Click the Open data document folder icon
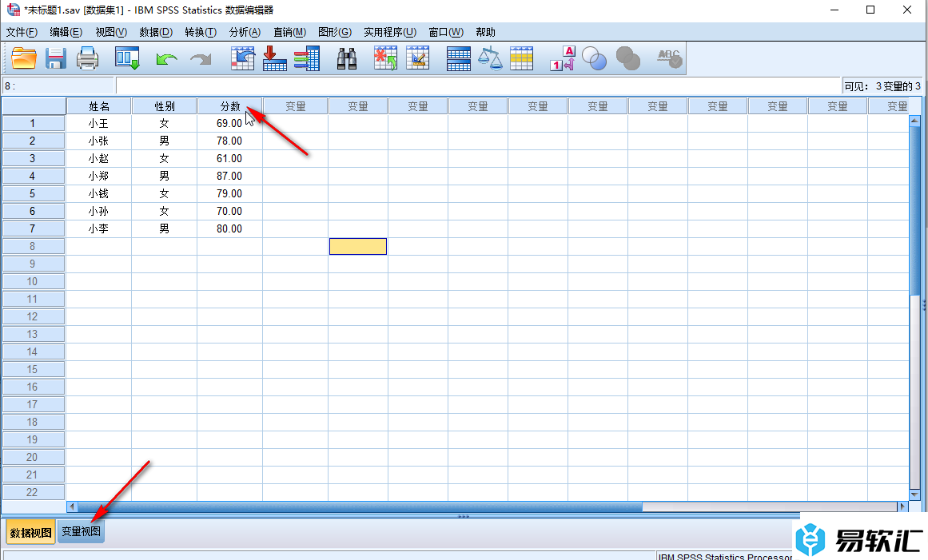The height and width of the screenshot is (560, 928). (x=24, y=58)
